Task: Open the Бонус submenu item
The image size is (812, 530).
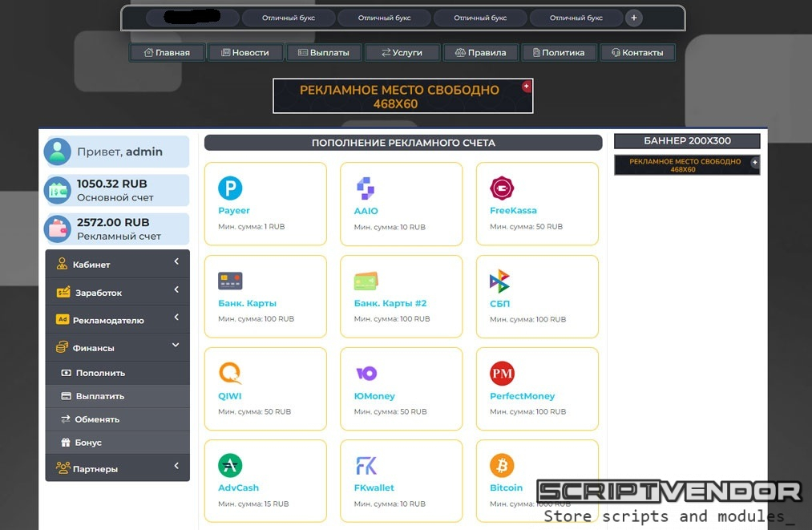Action: pyautogui.click(x=118, y=443)
